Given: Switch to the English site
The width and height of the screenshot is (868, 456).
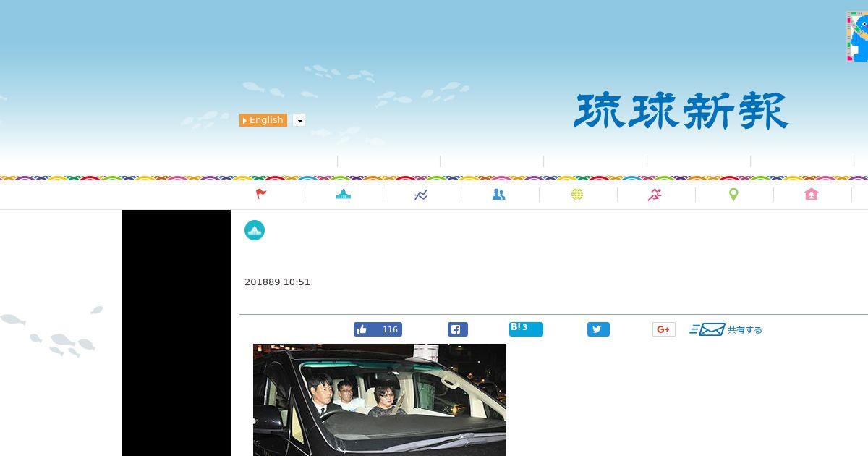Looking at the screenshot, I should pyautogui.click(x=263, y=120).
